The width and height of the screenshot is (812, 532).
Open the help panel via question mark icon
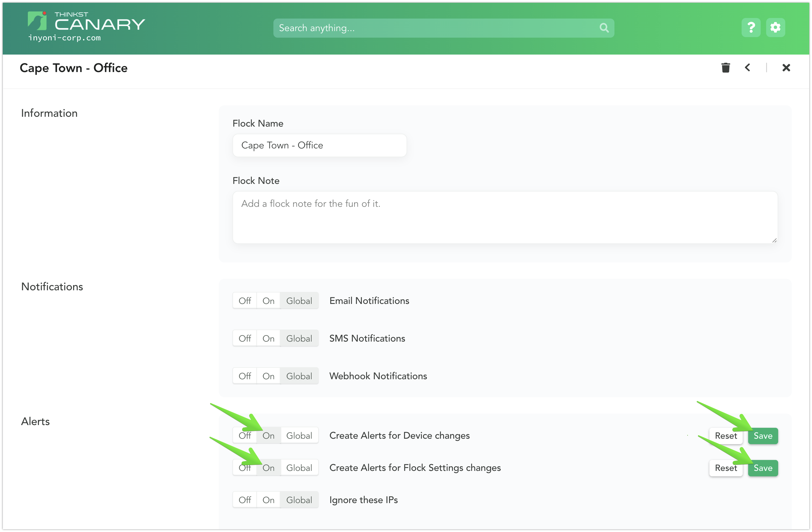(751, 27)
